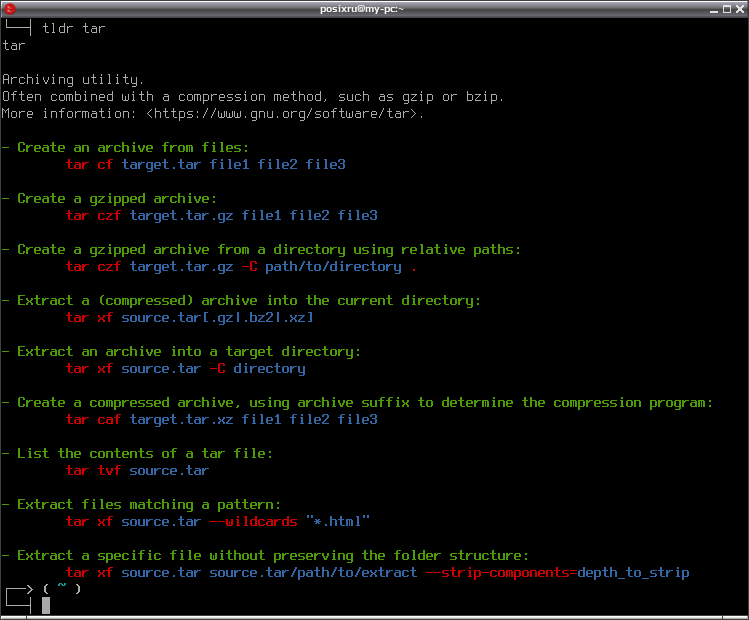
Task: Click heading 'Extract files matching a pattern:'
Action: [149, 505]
